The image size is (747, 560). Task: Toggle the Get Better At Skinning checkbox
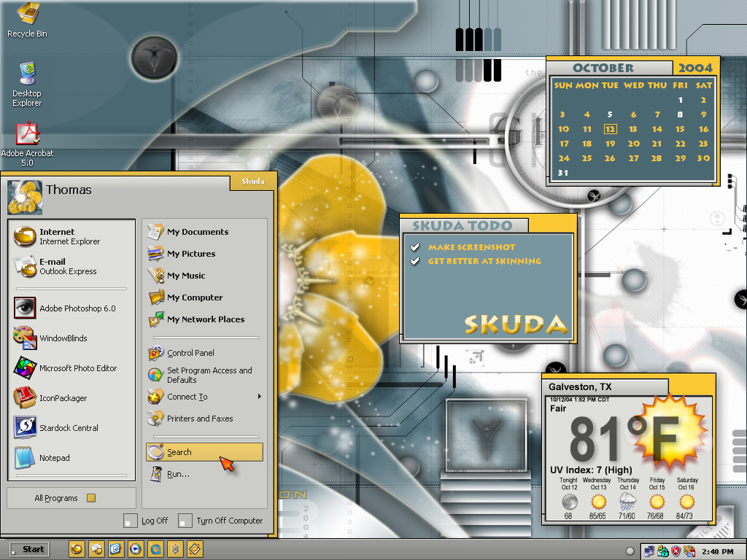pyautogui.click(x=415, y=261)
